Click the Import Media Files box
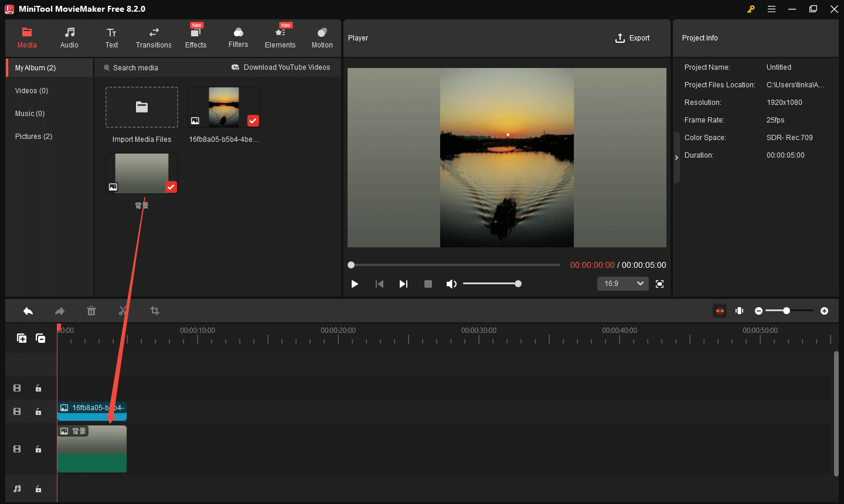The width and height of the screenshot is (844, 504). 142,107
